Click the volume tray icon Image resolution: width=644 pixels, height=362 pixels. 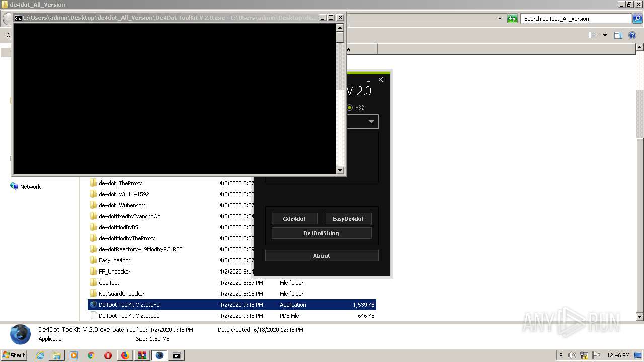573,355
